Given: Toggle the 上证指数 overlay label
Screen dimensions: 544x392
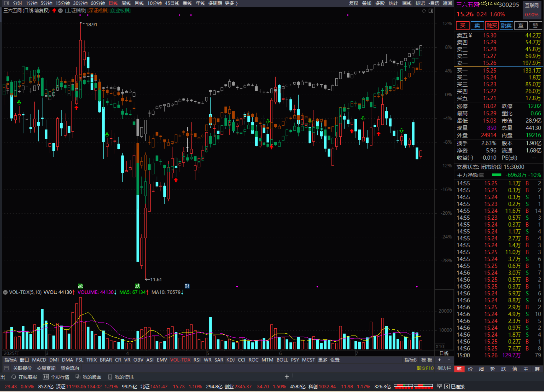Looking at the screenshot, I should (x=76, y=11).
